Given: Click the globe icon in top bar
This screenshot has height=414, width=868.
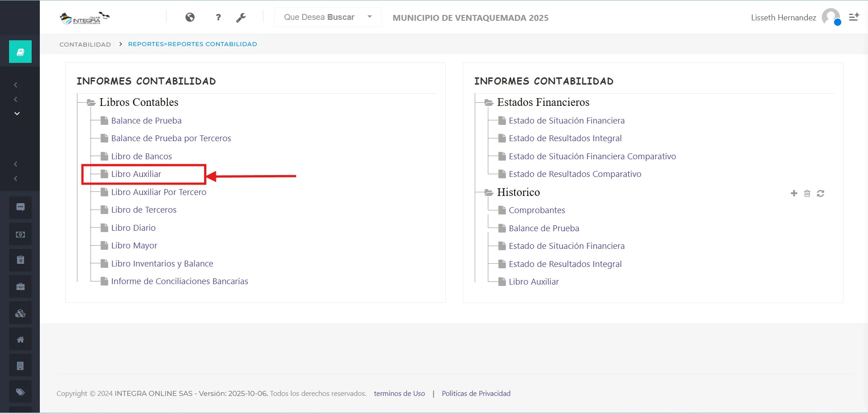Looking at the screenshot, I should point(190,17).
